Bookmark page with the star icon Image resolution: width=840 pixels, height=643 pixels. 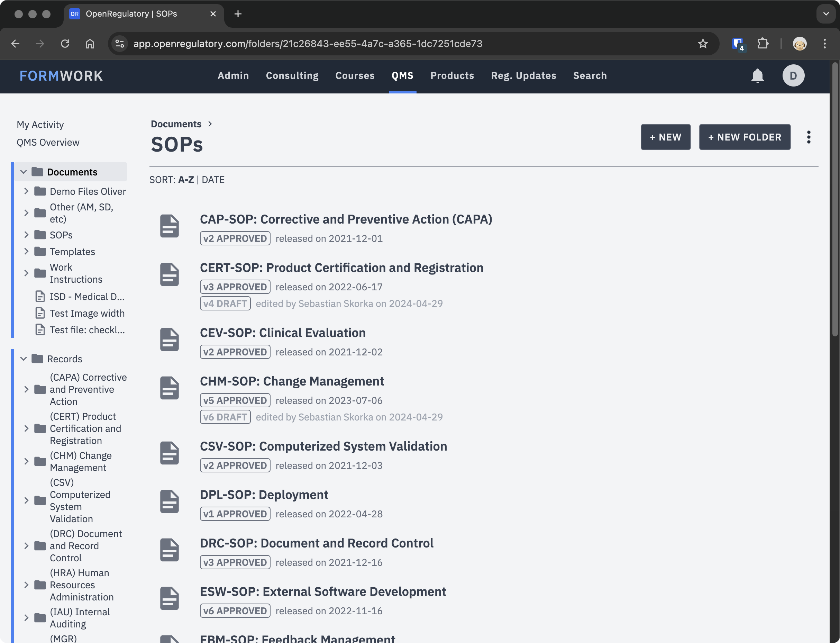click(703, 44)
